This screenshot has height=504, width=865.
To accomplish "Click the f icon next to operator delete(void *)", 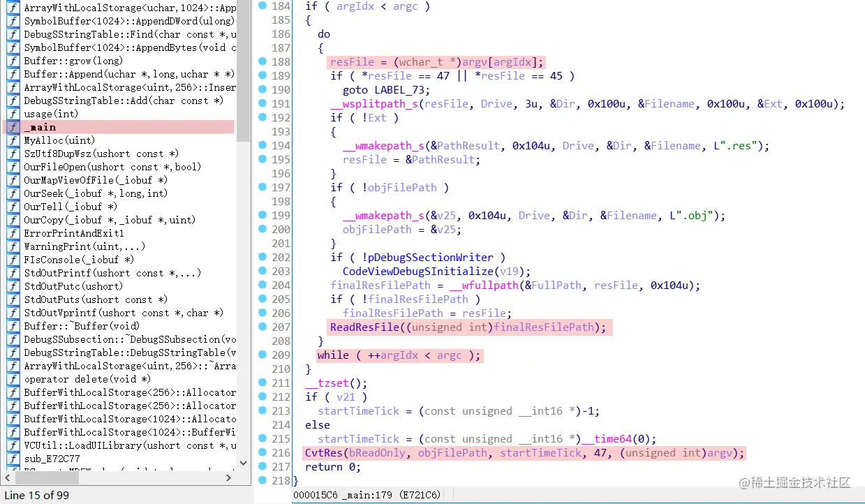I will (x=13, y=379).
